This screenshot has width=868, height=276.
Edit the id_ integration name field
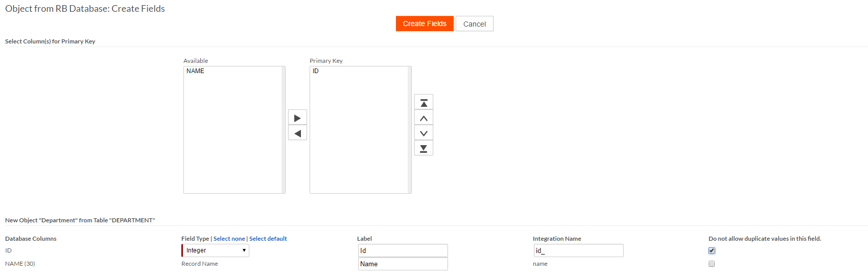(578, 250)
